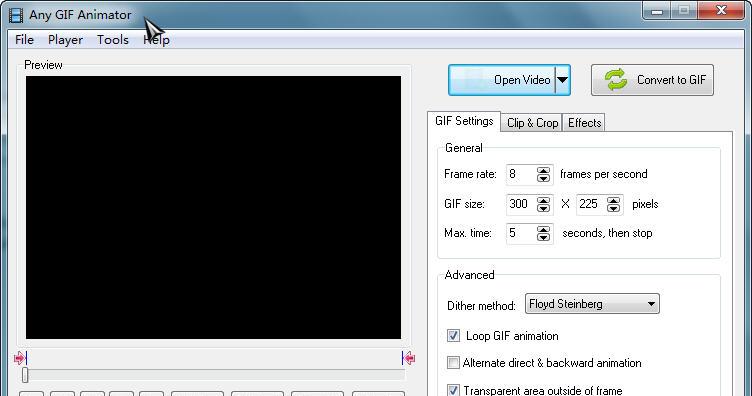Click the Convert to GIF button
Screen dimensions: 752x396
click(652, 80)
